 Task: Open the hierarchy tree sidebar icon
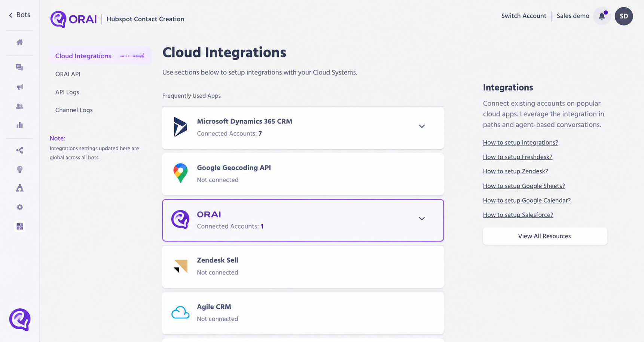pyautogui.click(x=20, y=188)
